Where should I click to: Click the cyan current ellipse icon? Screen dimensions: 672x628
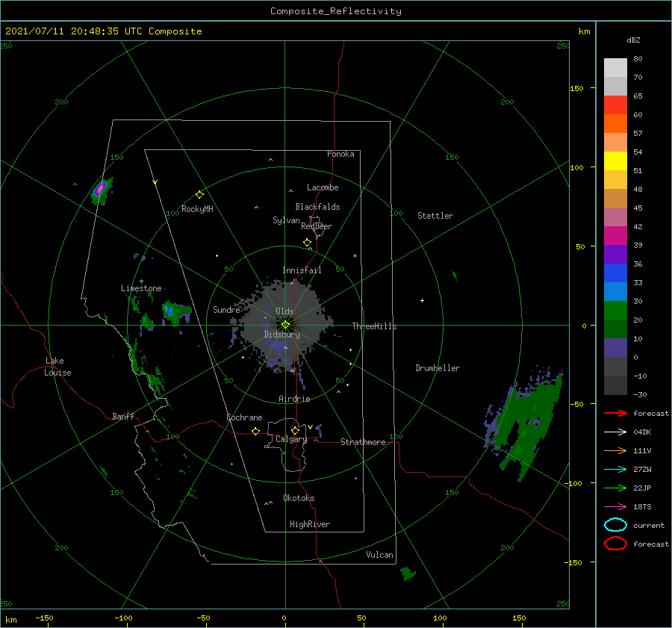(615, 525)
